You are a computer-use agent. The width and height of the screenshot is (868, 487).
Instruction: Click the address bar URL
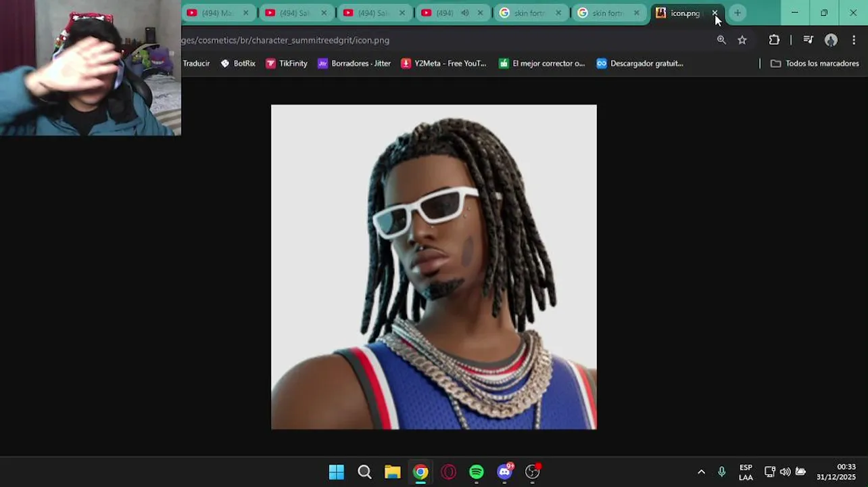285,41
